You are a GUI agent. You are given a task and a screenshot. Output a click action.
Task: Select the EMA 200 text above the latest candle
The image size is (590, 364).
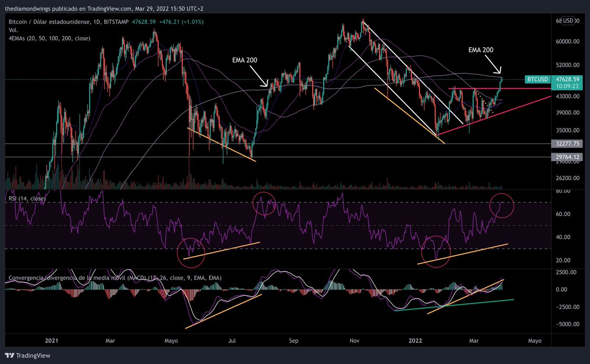pyautogui.click(x=480, y=50)
